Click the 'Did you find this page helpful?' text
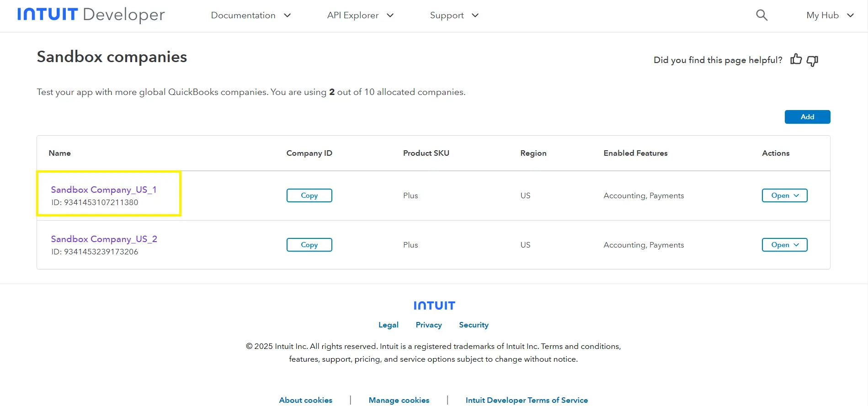The width and height of the screenshot is (868, 406). pos(718,60)
